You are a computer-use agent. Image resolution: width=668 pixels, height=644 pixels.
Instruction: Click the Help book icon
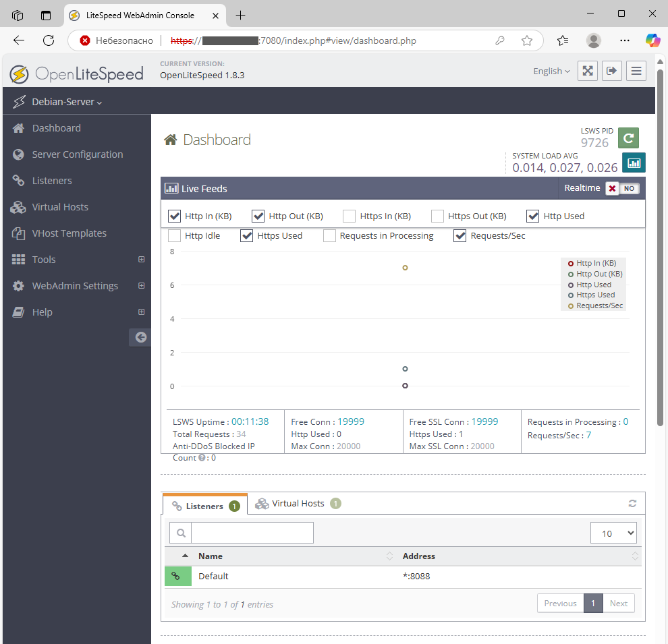click(x=18, y=312)
